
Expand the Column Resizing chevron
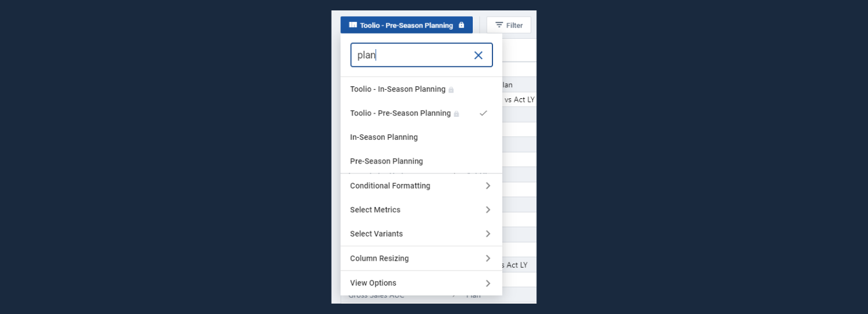coord(488,258)
